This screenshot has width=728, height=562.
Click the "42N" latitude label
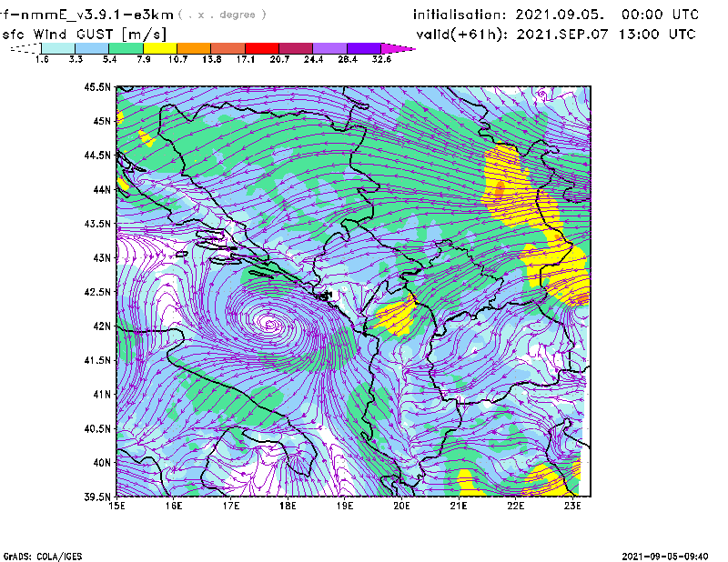[x=102, y=326]
